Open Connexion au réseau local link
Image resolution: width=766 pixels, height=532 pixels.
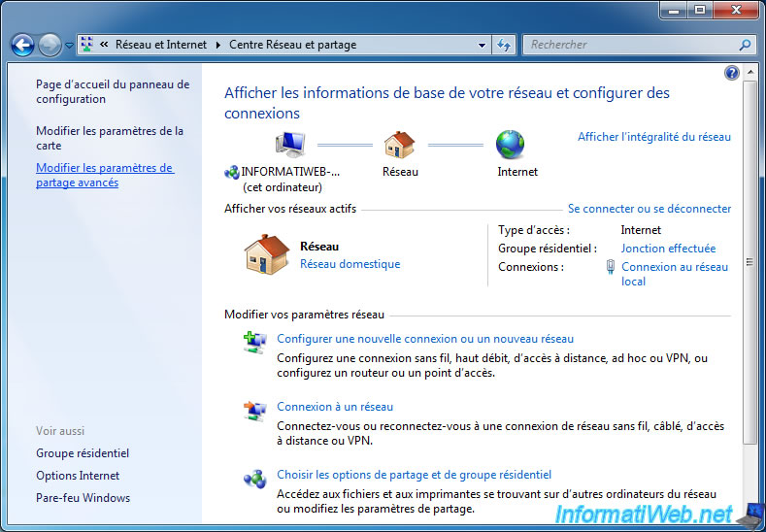coord(674,274)
